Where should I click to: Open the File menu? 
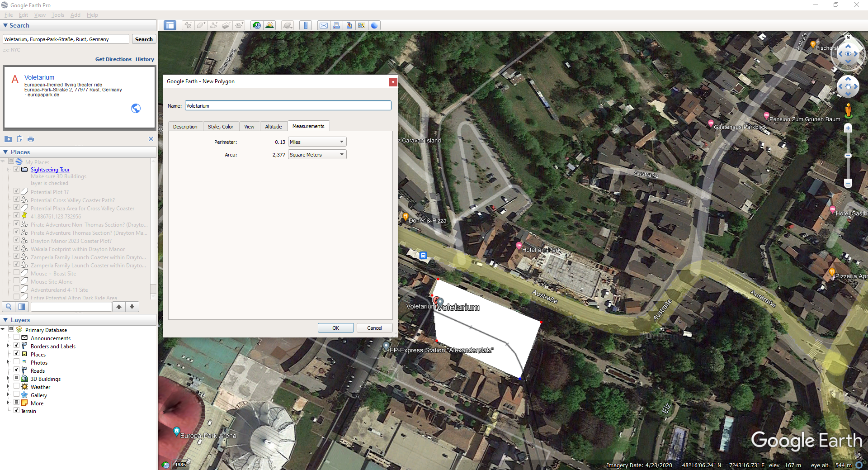point(8,14)
